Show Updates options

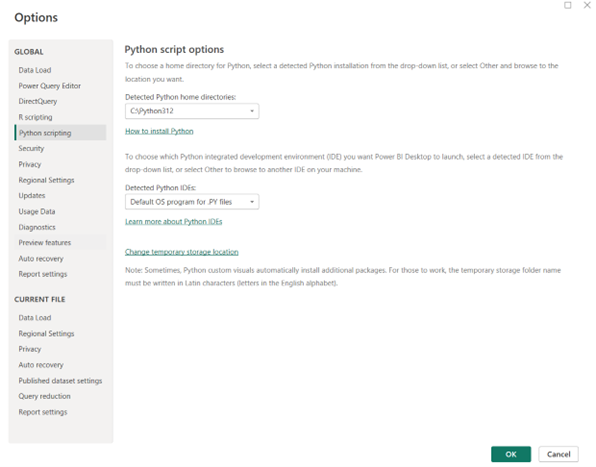(x=32, y=196)
